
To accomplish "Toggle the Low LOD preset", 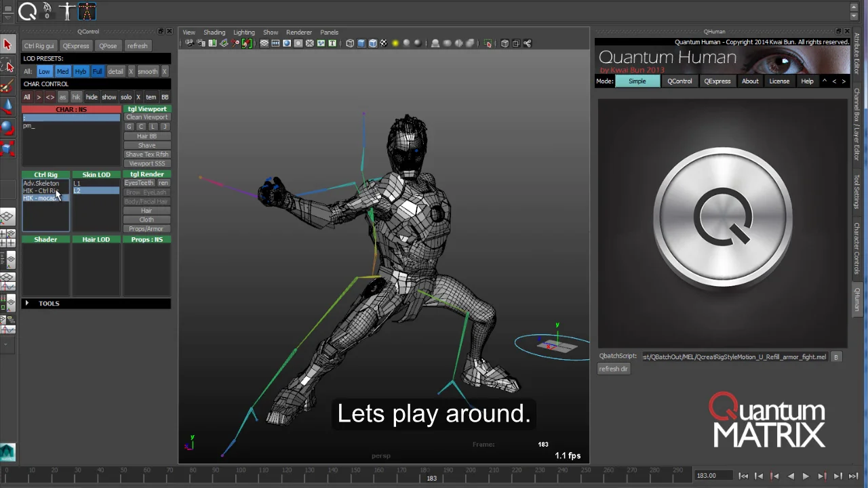I will (x=44, y=72).
